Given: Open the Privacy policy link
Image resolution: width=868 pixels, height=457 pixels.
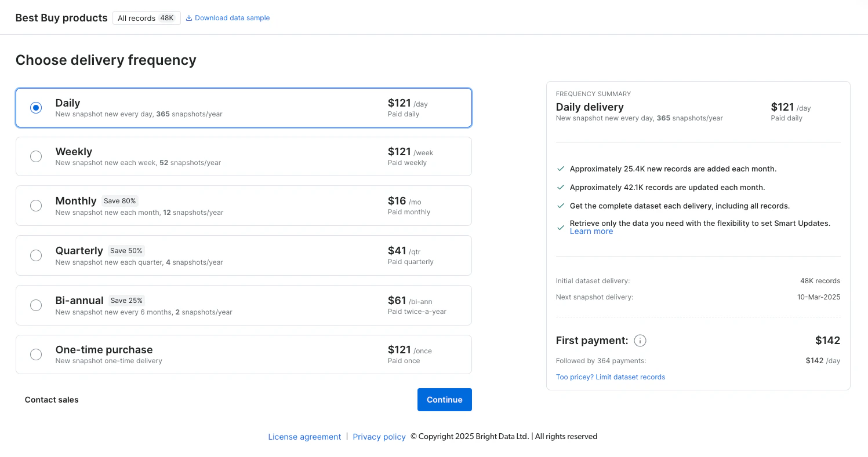Looking at the screenshot, I should pos(379,437).
